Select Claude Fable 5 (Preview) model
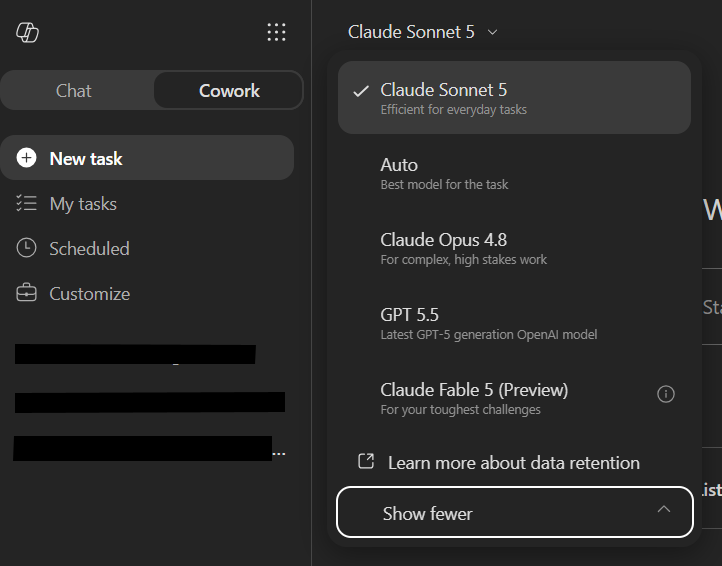Image resolution: width=722 pixels, height=566 pixels. 514,398
